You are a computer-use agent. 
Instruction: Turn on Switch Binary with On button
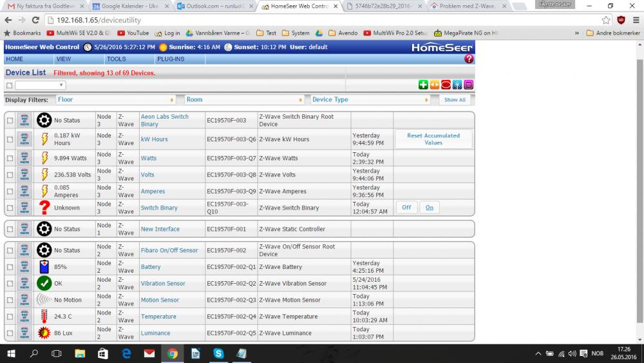pyautogui.click(x=429, y=208)
